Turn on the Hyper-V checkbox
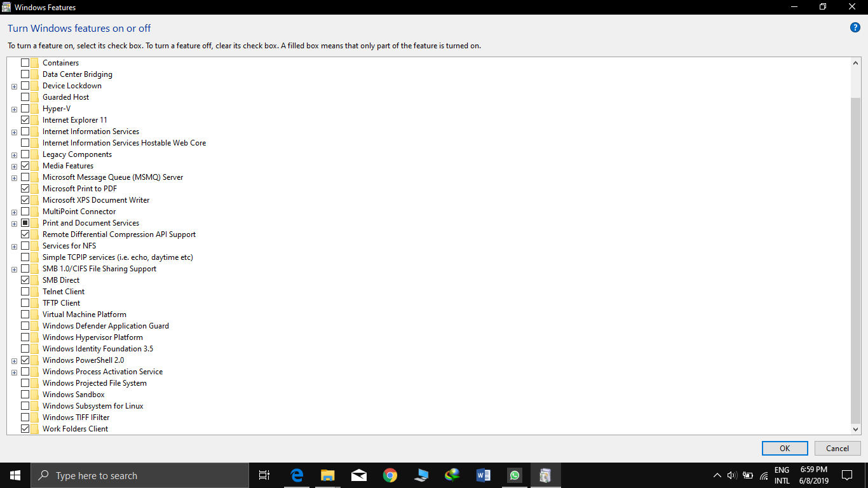This screenshot has width=868, height=488. pyautogui.click(x=25, y=109)
